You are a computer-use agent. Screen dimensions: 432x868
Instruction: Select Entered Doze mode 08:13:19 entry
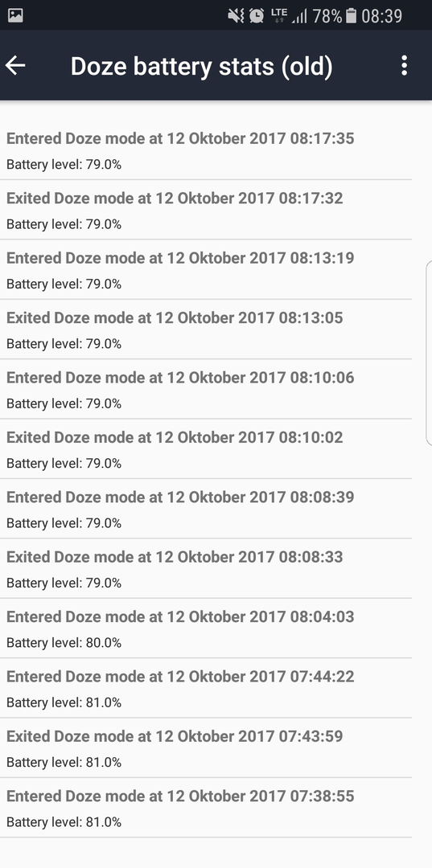pos(205,269)
